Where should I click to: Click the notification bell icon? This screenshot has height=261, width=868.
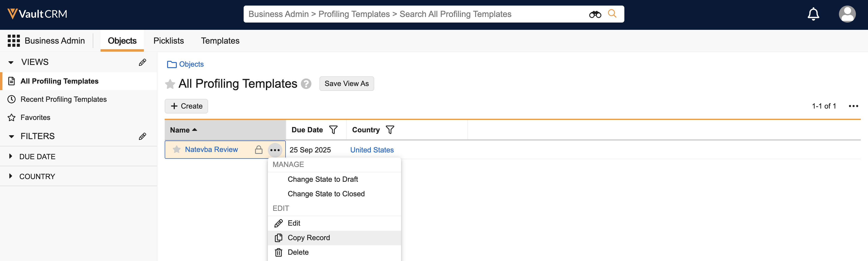click(813, 14)
